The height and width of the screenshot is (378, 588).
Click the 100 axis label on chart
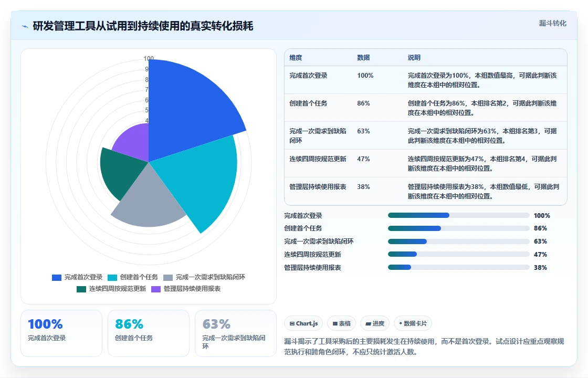(x=149, y=58)
